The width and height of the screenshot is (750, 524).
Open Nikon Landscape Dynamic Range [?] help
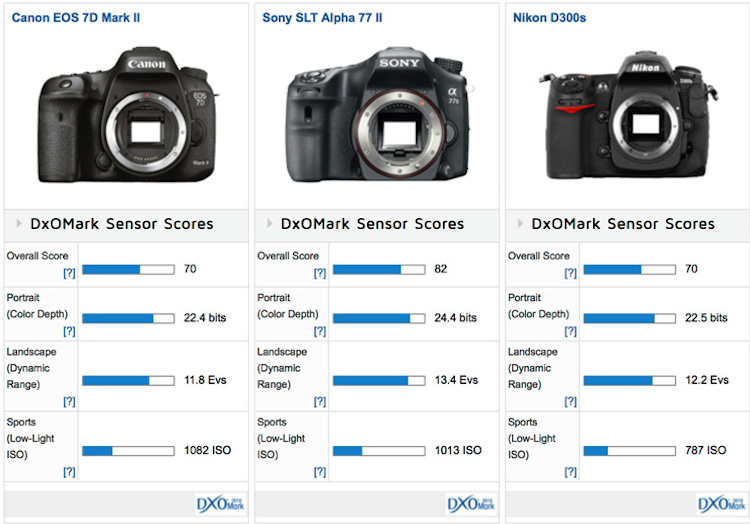tap(571, 401)
